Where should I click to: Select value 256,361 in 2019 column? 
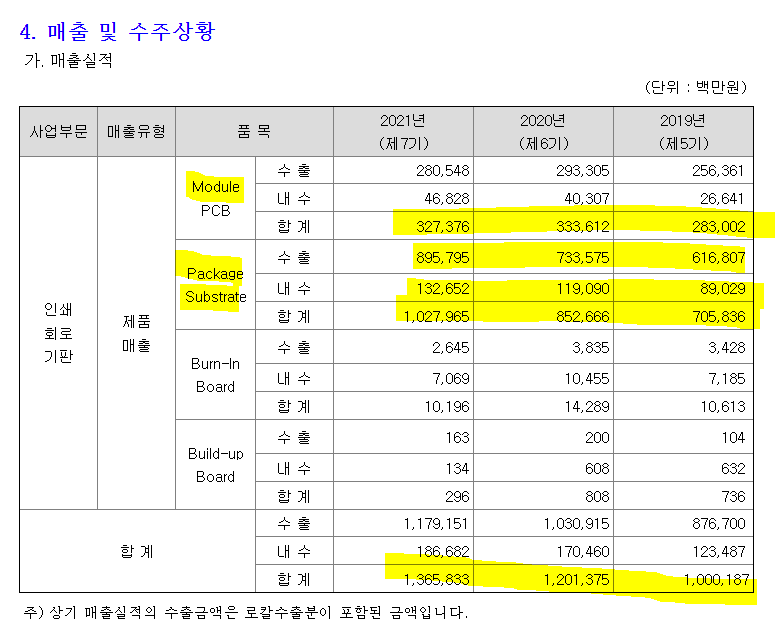719,171
